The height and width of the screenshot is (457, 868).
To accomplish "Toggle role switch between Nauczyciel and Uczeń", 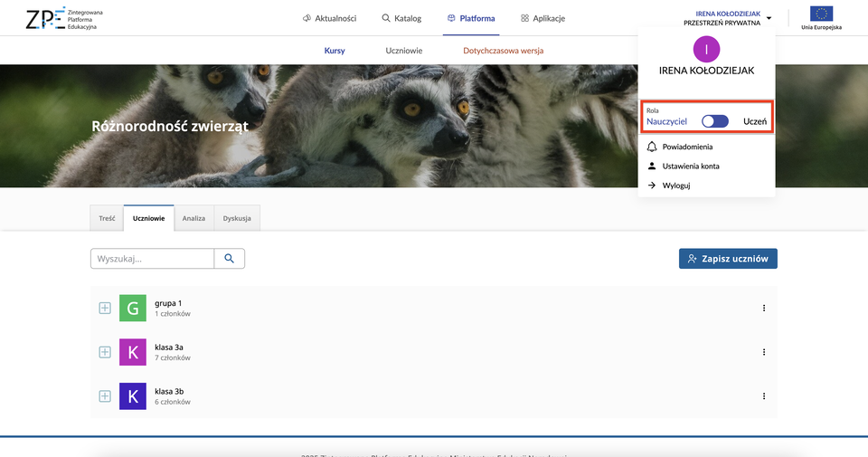I will pos(714,121).
